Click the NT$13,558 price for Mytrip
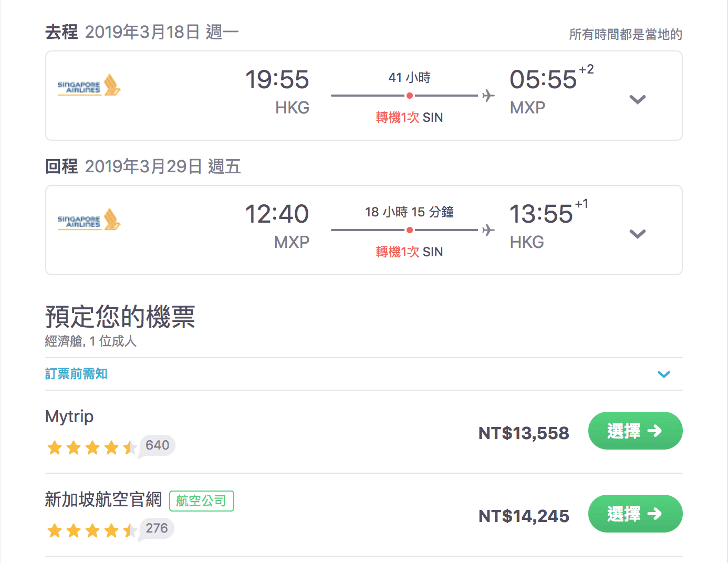 click(x=523, y=433)
